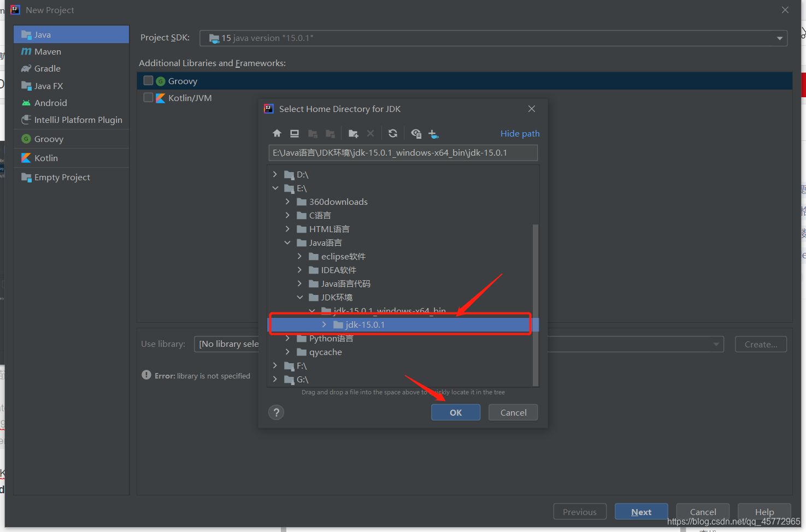This screenshot has height=532, width=806.
Task: Choose Gradle project type
Action: pos(71,68)
